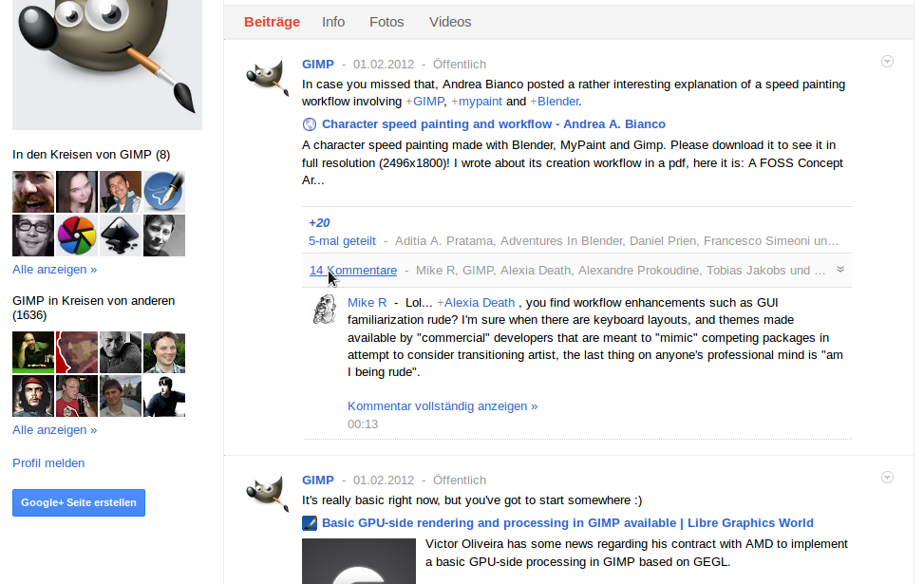Click the +20 plus-one count
Viewport: 924px width, 584px height.
319,223
